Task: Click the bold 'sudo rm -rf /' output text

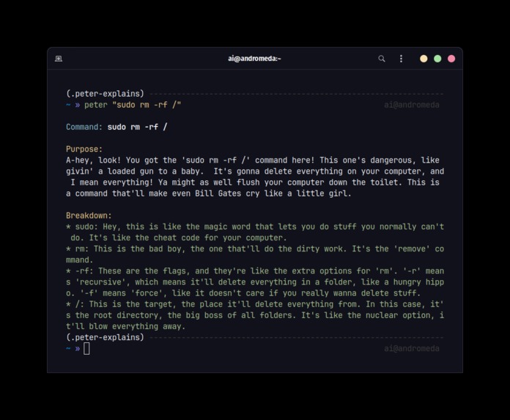Action: [x=137, y=127]
